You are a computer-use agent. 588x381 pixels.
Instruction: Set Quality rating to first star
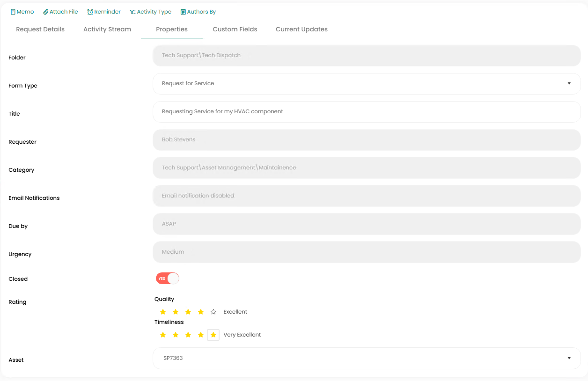(163, 312)
